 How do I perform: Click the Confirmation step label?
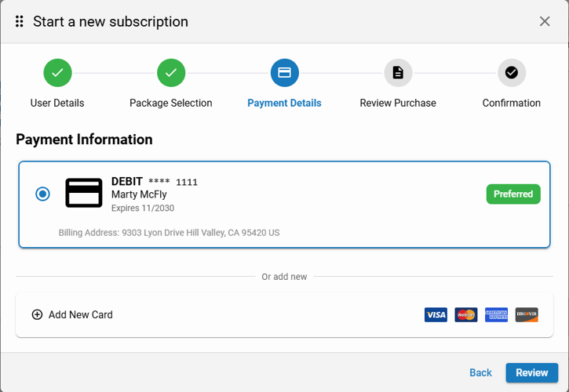(x=512, y=103)
